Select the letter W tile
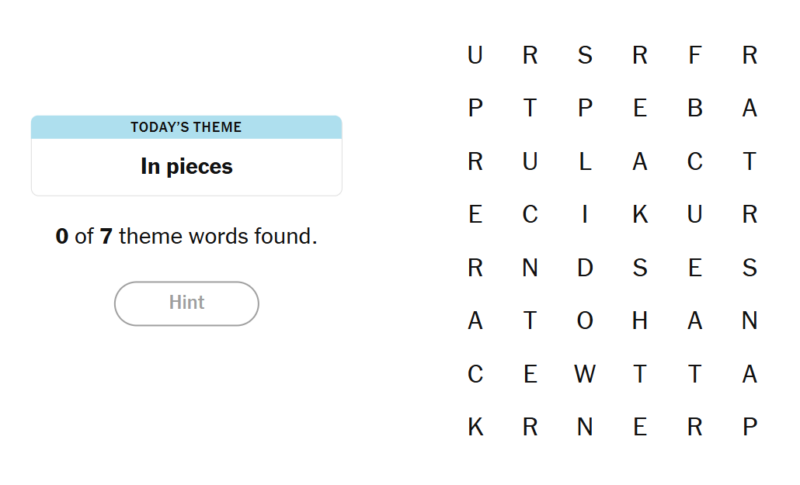 [585, 374]
